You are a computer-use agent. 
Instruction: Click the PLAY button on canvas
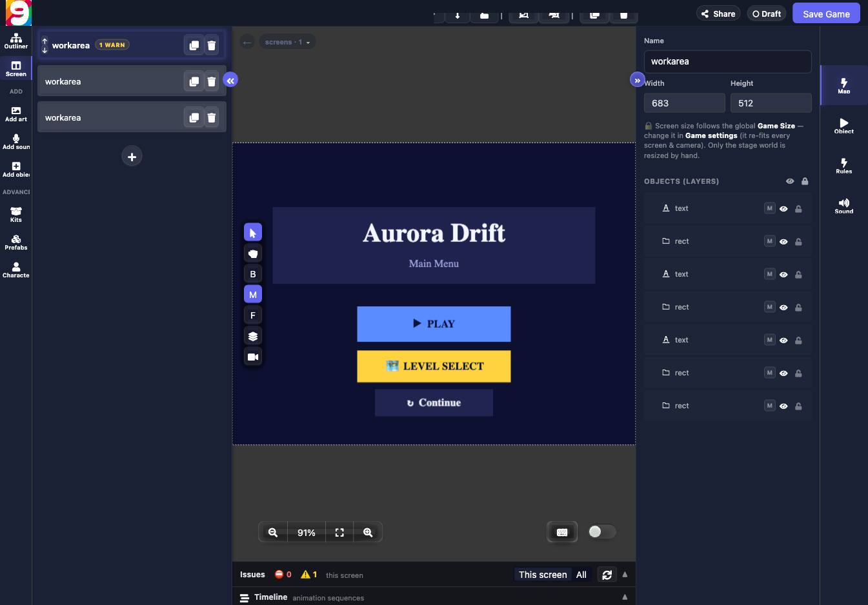tap(434, 324)
